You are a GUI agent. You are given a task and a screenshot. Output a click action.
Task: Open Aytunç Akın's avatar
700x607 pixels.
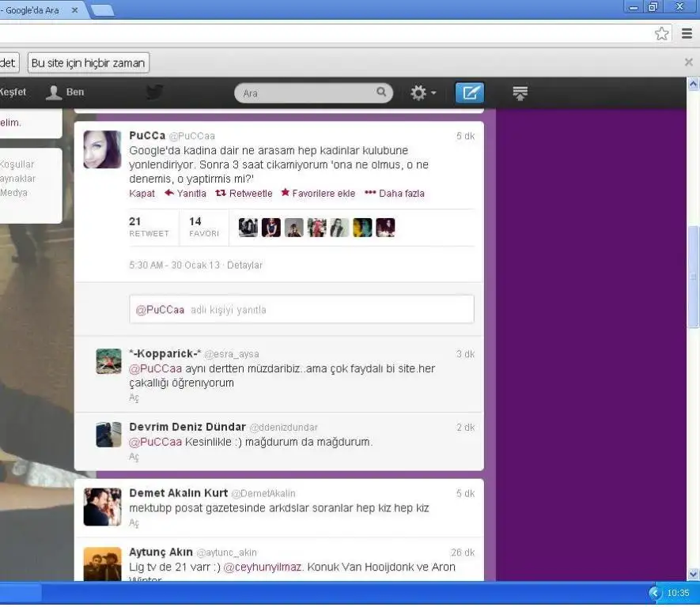click(102, 564)
